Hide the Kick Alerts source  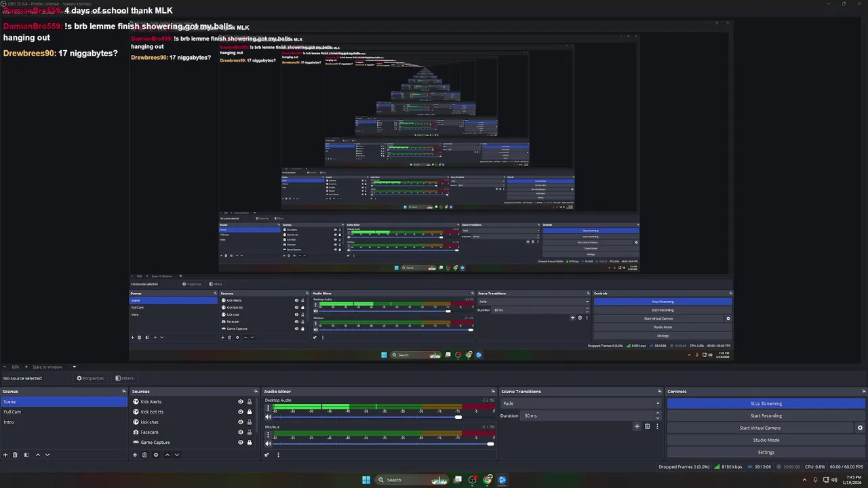pyautogui.click(x=240, y=402)
